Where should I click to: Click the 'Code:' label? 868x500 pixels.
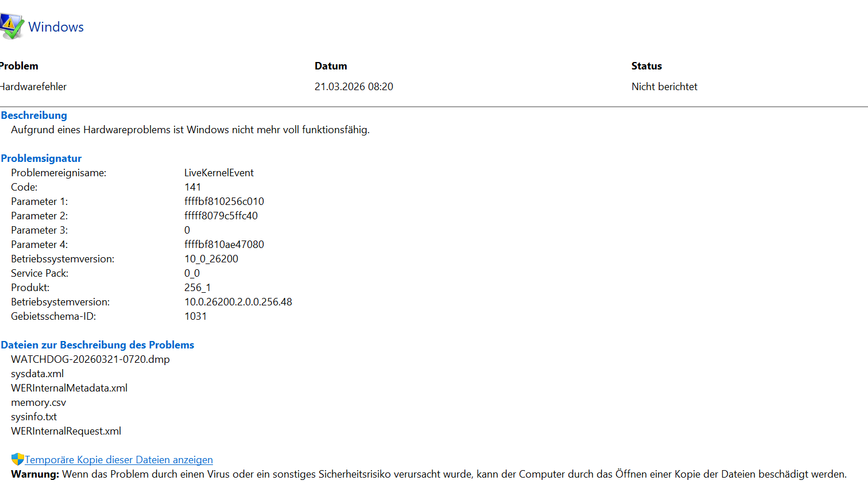pyautogui.click(x=24, y=187)
